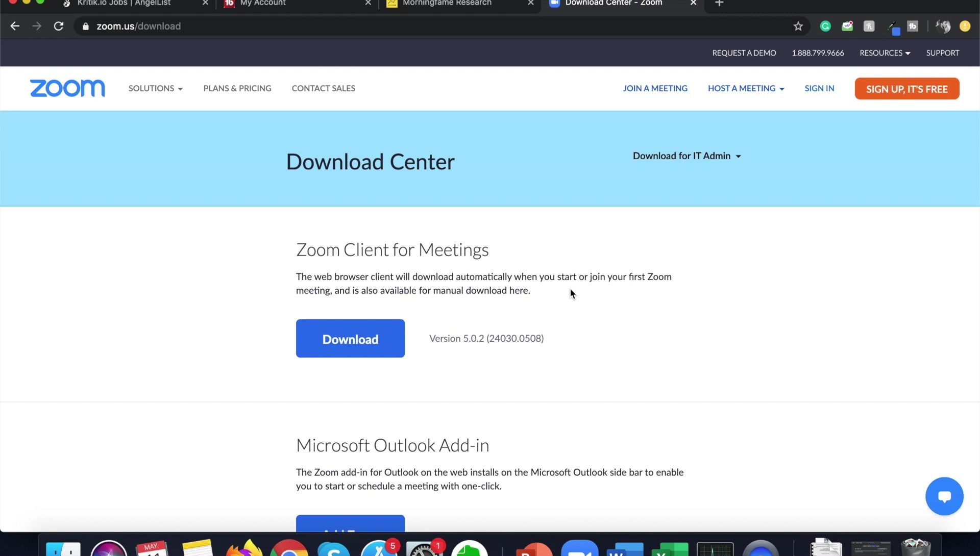The width and height of the screenshot is (980, 556).
Task: Open Finder from the dock
Action: [x=63, y=548]
